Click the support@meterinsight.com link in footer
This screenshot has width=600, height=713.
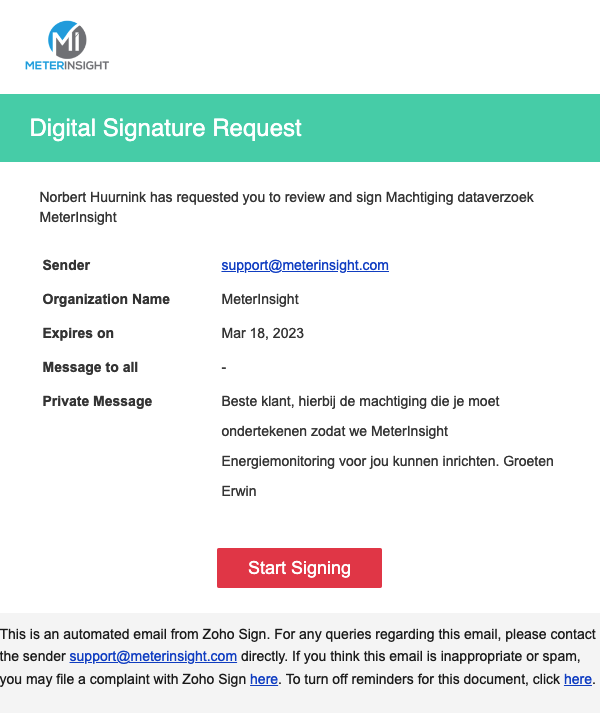click(153, 656)
